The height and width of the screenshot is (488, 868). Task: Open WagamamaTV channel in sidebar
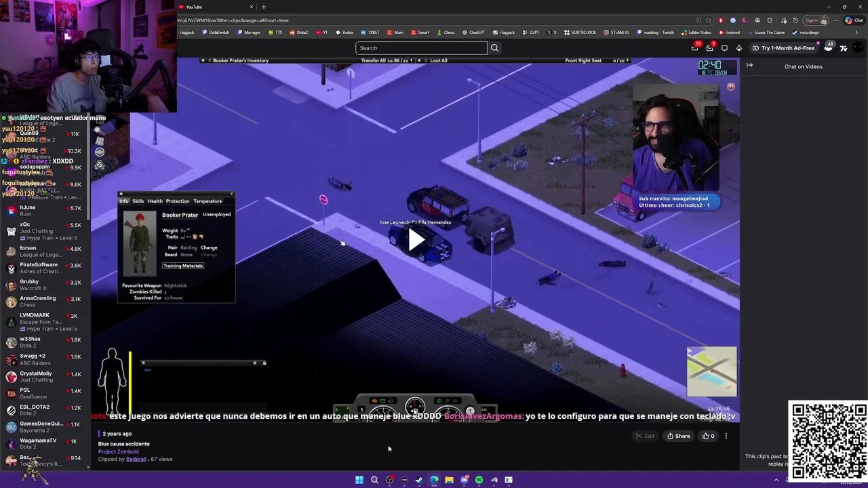pos(45,443)
